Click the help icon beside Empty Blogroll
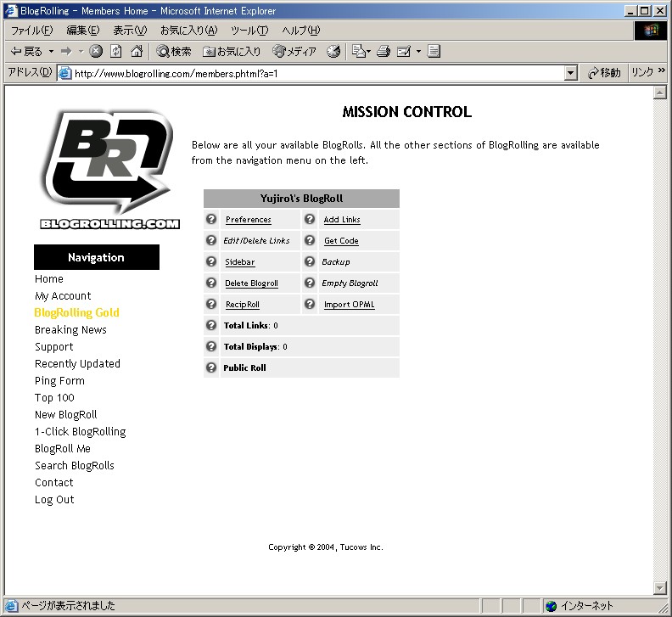 coord(310,283)
